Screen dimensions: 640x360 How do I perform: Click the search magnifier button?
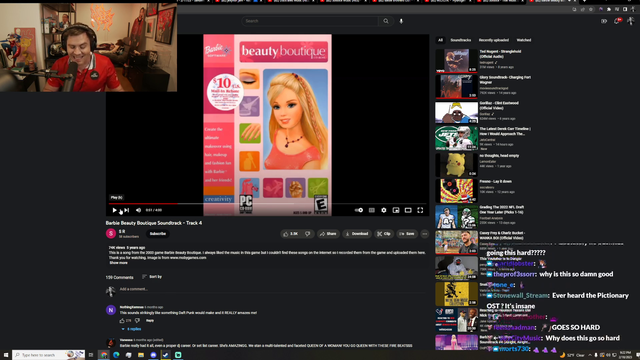click(x=386, y=21)
